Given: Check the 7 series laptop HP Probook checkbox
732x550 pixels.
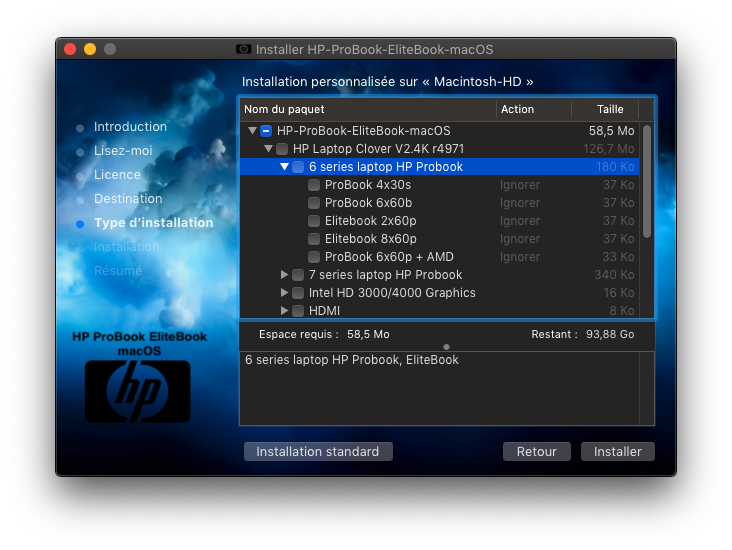Looking at the screenshot, I should tap(298, 275).
